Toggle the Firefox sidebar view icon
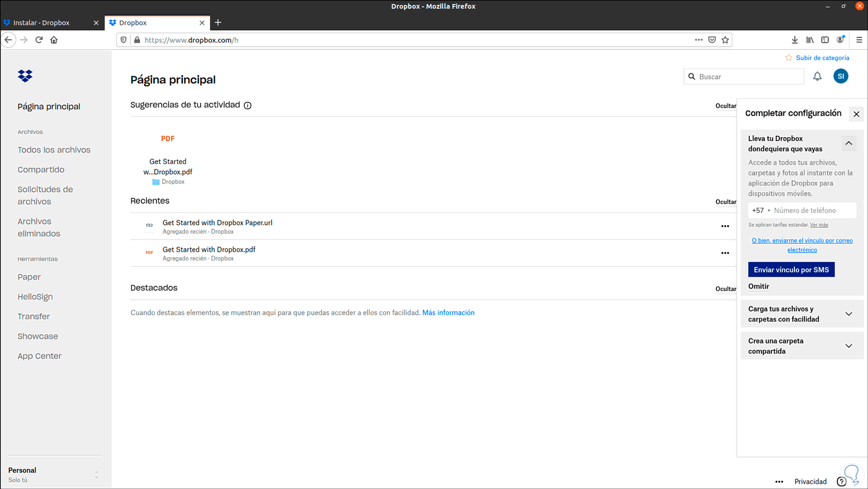 pos(825,40)
